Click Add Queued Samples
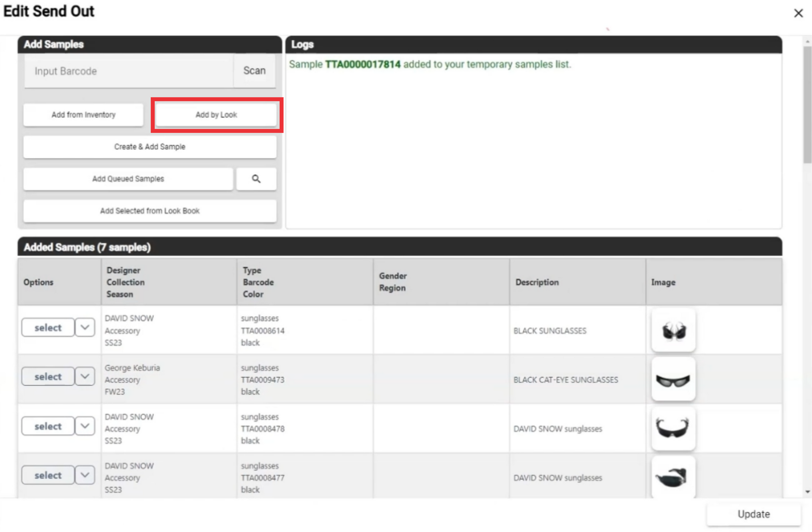 tap(128, 179)
